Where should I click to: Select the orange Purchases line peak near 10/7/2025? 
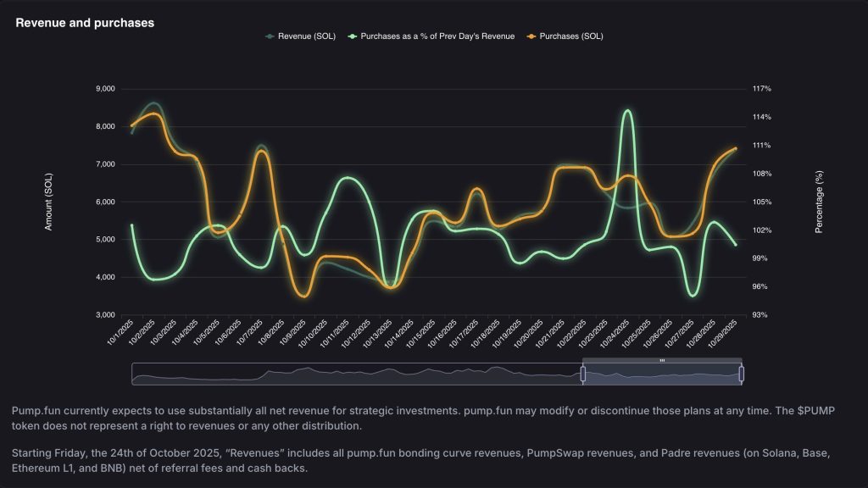tap(260, 152)
